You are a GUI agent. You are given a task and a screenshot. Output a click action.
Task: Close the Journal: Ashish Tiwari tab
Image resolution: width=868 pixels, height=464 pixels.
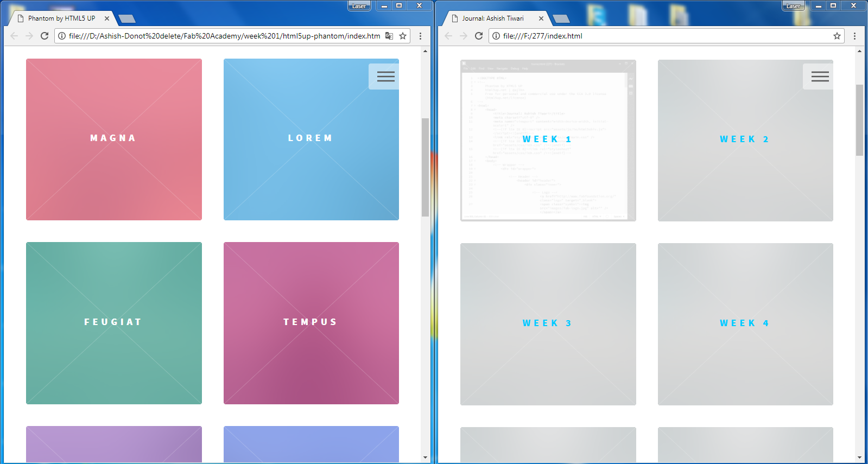point(541,18)
